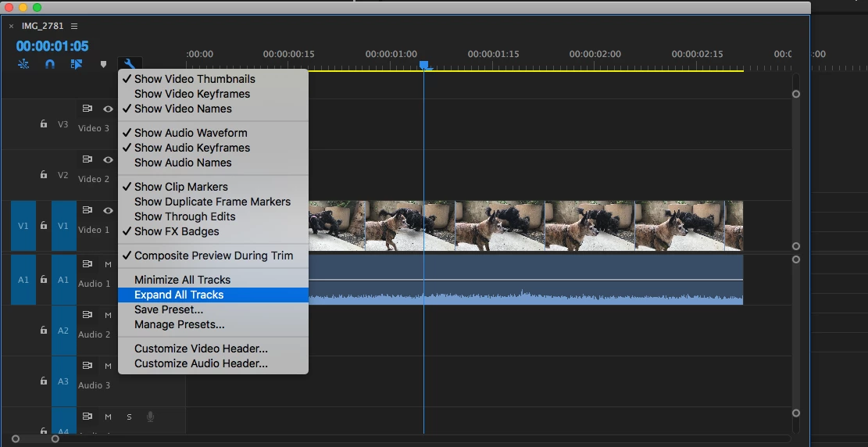Click the 00:00:01:05 playhead timecode

click(x=52, y=46)
